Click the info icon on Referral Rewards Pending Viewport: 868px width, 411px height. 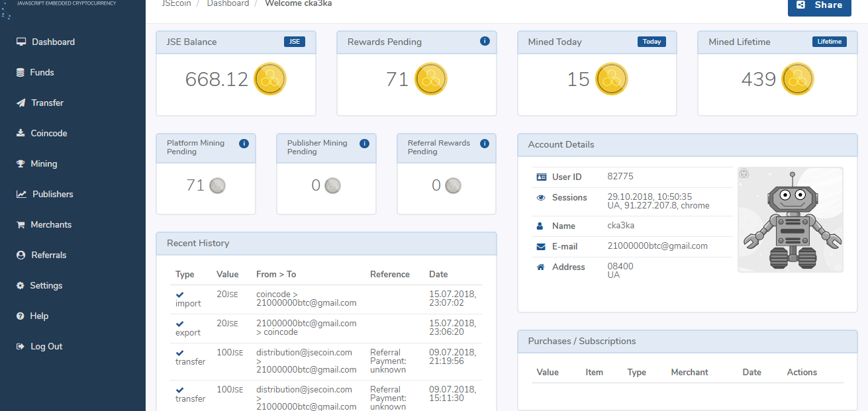[484, 143]
